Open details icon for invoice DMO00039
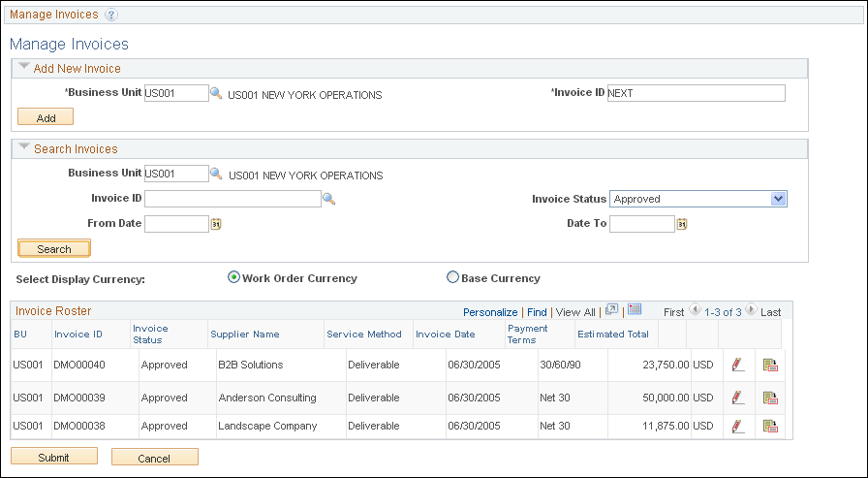Image resolution: width=868 pixels, height=478 pixels. click(770, 398)
